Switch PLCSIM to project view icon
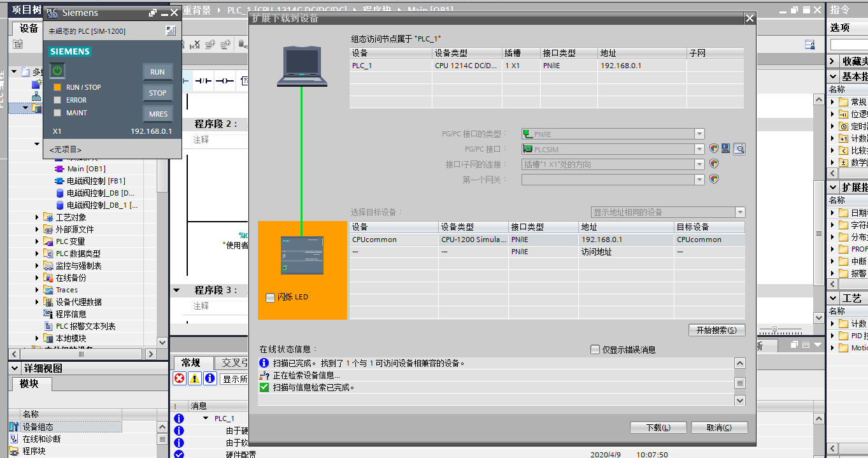This screenshot has width=868, height=458. (170, 31)
